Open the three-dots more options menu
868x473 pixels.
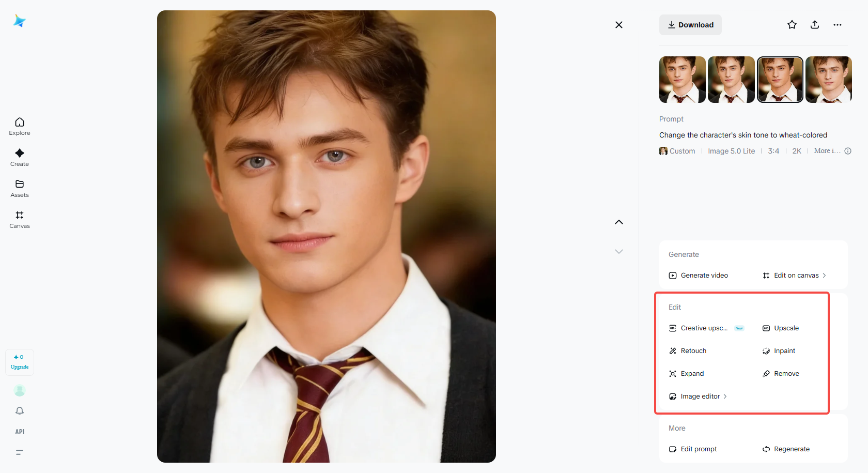click(x=838, y=25)
